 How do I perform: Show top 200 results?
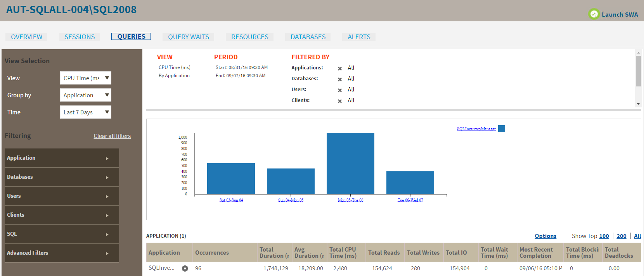(621, 236)
